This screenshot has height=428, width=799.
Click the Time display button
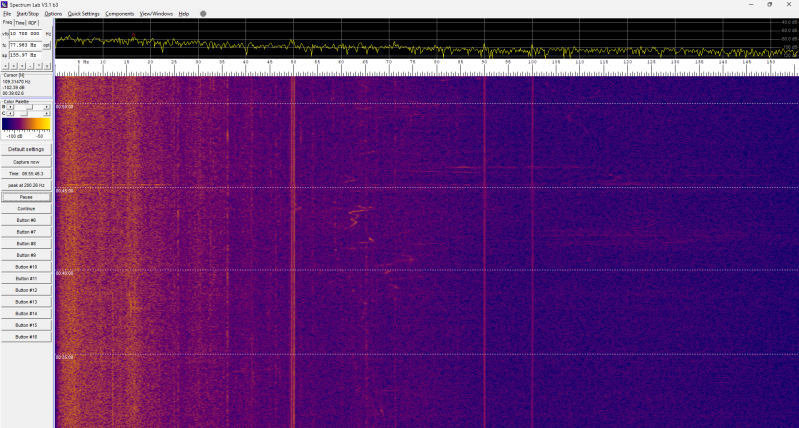(x=26, y=174)
